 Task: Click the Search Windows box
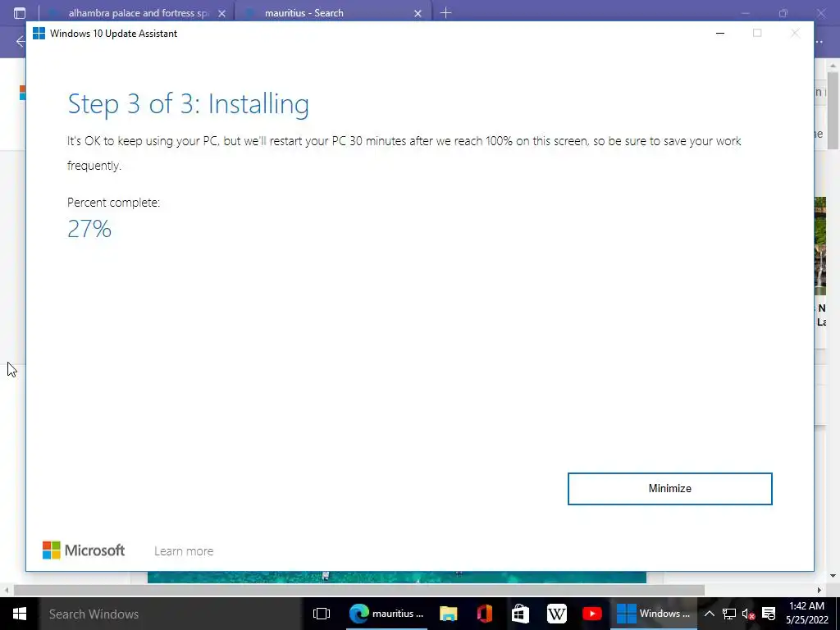[x=171, y=614]
